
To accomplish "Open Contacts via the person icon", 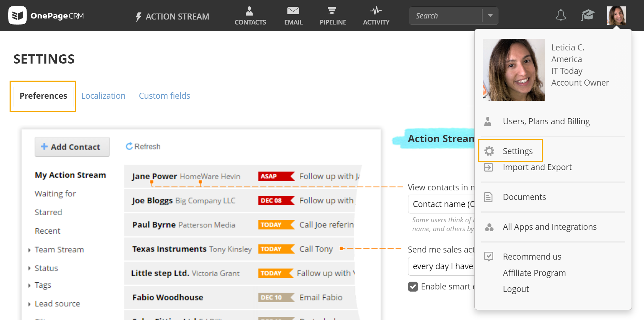I will point(249,11).
